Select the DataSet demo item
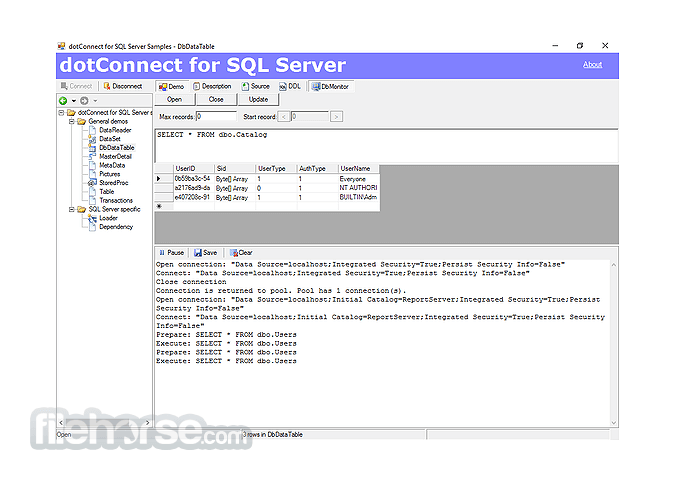This screenshot has width=676, height=480. coord(110,139)
